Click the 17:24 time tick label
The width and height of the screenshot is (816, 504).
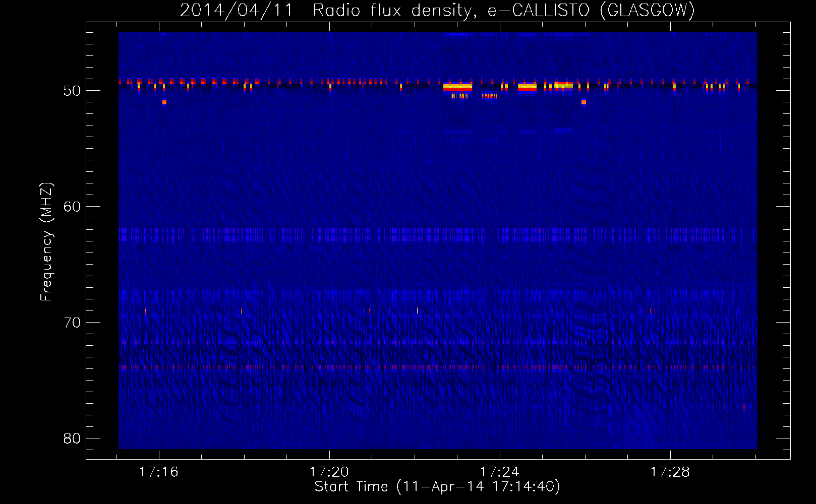(x=500, y=472)
